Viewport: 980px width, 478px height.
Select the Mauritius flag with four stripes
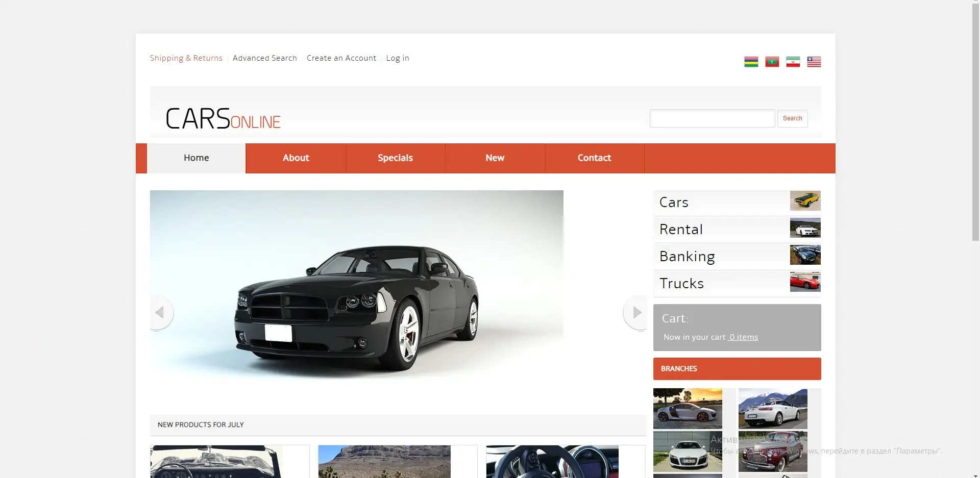(751, 62)
